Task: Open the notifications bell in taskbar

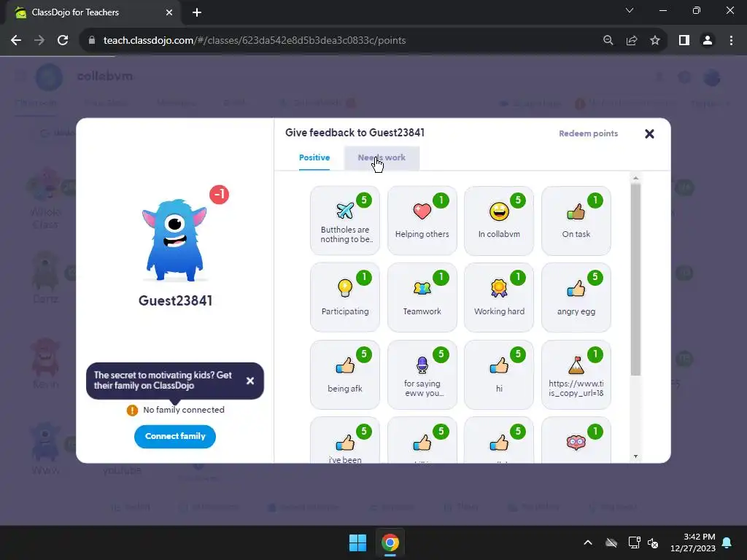Action: click(x=727, y=542)
